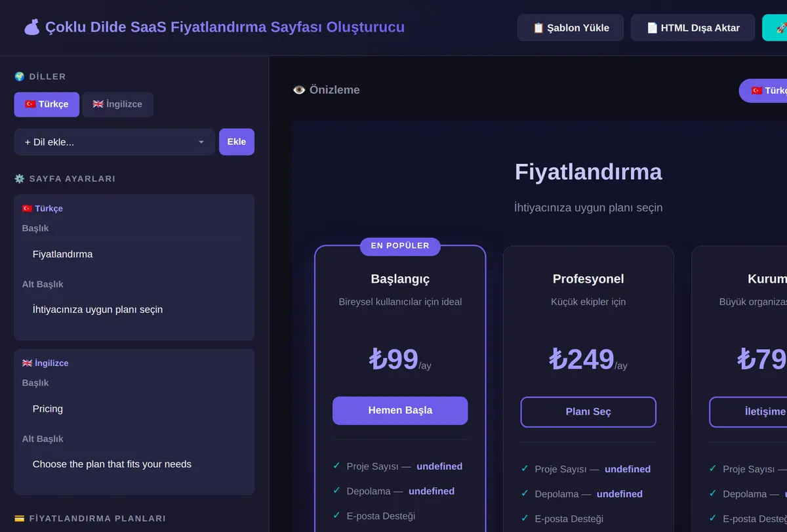The height and width of the screenshot is (532, 787).
Task: Click undefined value of Profesyonel Depolama
Action: tap(620, 494)
